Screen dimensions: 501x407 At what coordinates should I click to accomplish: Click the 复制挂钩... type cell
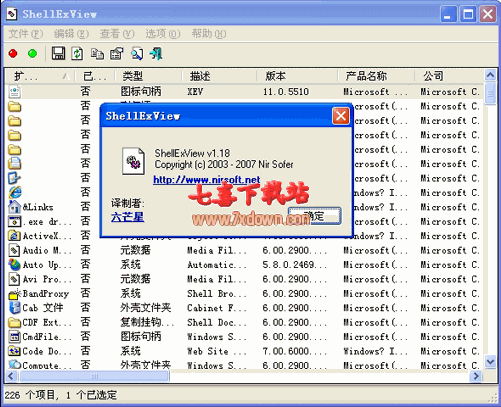pos(147,322)
